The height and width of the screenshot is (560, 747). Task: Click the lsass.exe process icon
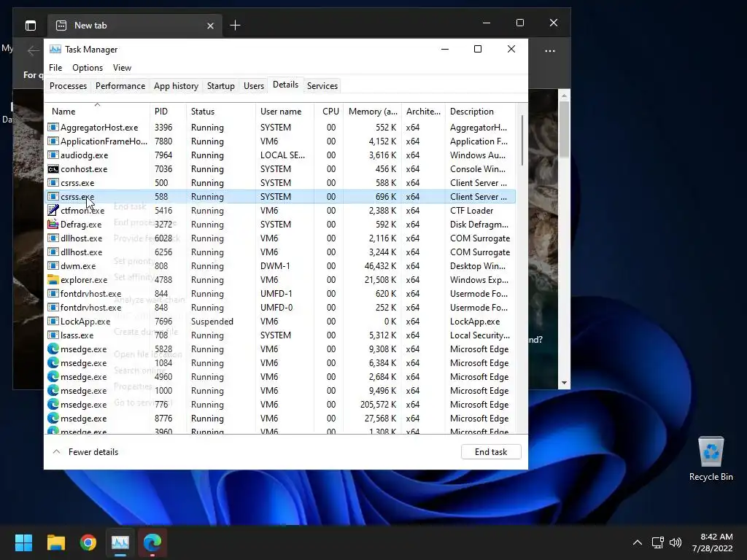click(x=53, y=335)
